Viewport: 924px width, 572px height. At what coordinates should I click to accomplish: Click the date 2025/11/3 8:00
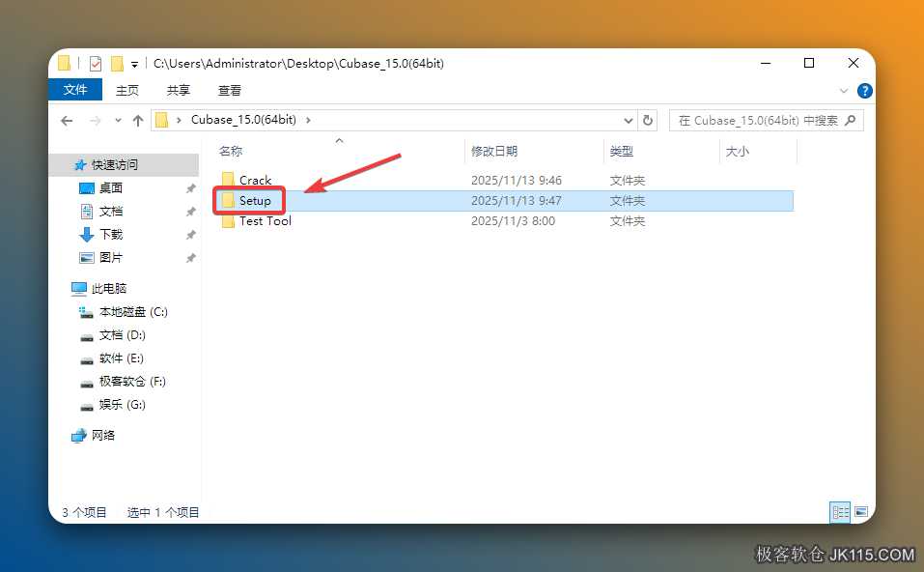tap(513, 220)
